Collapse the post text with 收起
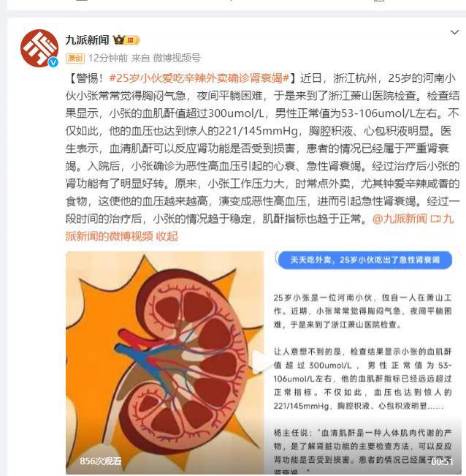Viewport: 466px width, 476px height. coord(167,236)
